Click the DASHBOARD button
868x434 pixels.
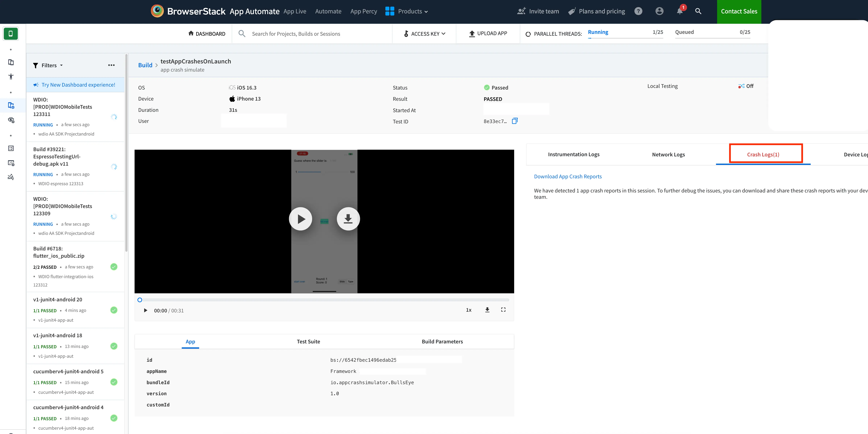tap(207, 34)
